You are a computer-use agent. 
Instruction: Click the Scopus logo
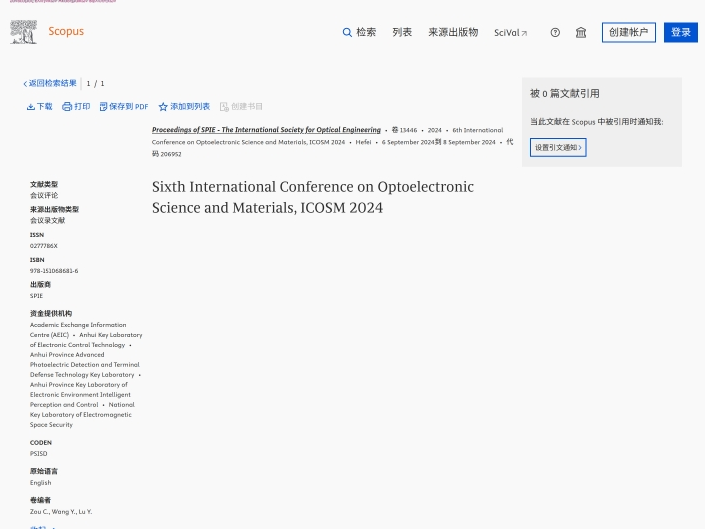point(66,32)
